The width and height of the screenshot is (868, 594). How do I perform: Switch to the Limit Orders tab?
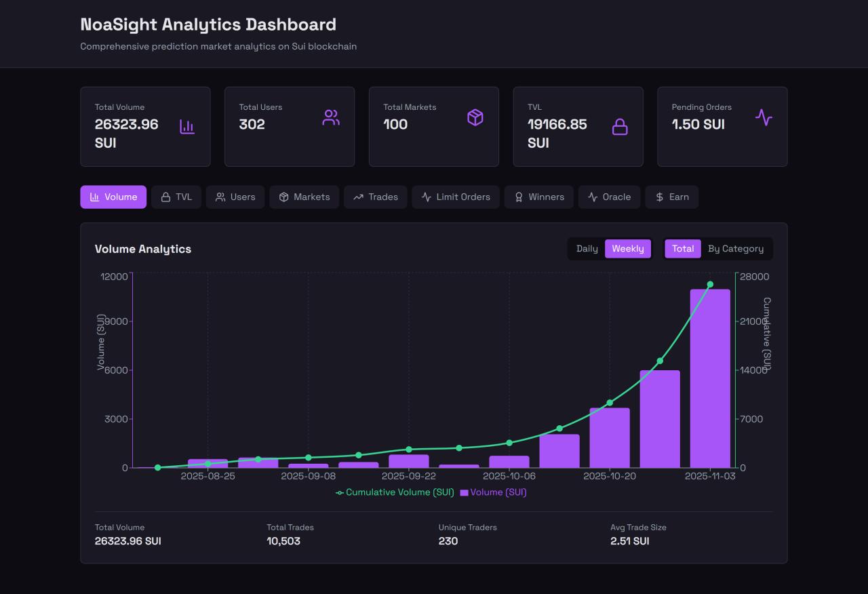tap(455, 197)
